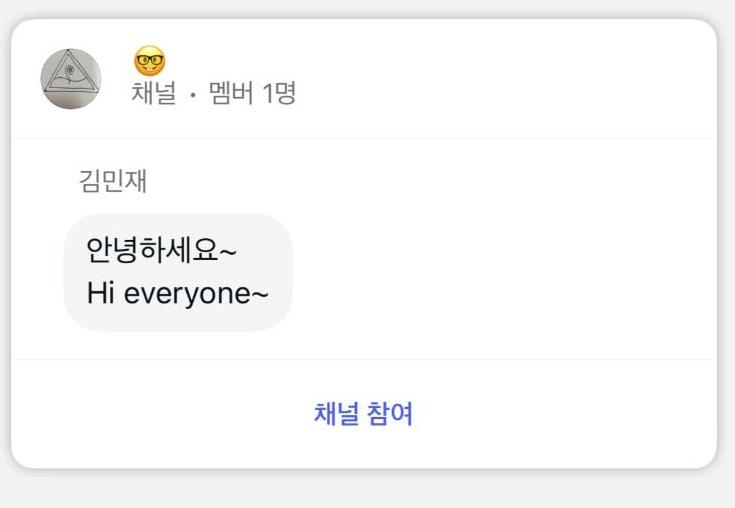Click the 채널 참여 button
735x508 pixels.
363,413
